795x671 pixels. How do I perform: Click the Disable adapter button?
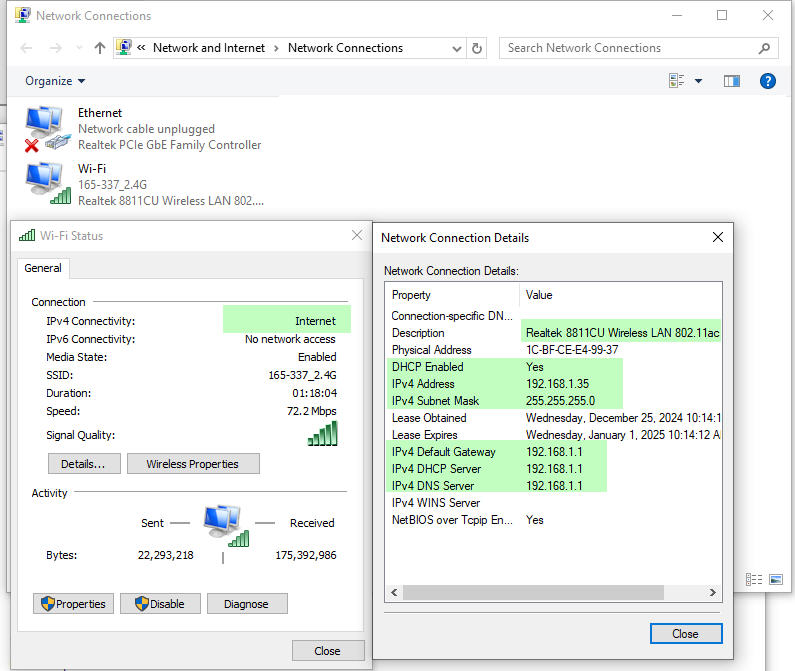(160, 604)
